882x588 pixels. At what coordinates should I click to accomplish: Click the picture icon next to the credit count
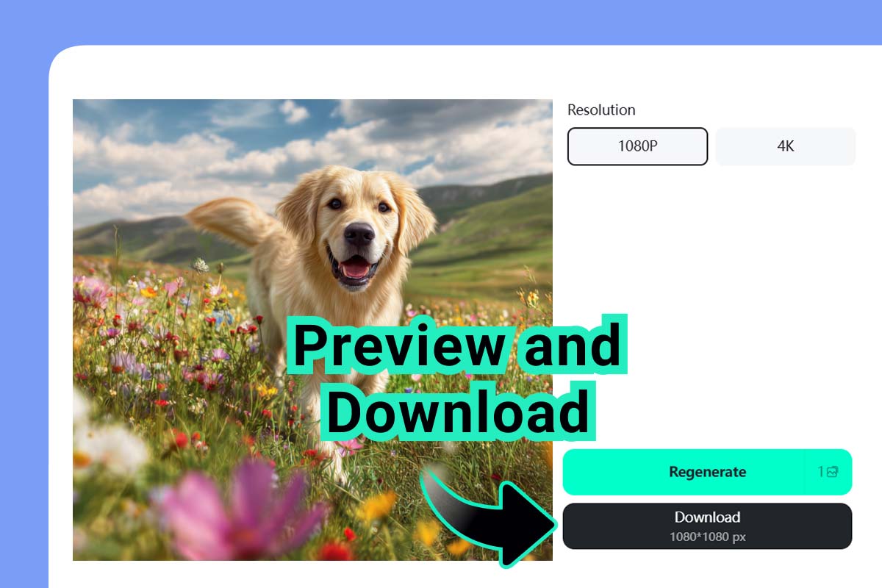pyautogui.click(x=831, y=472)
